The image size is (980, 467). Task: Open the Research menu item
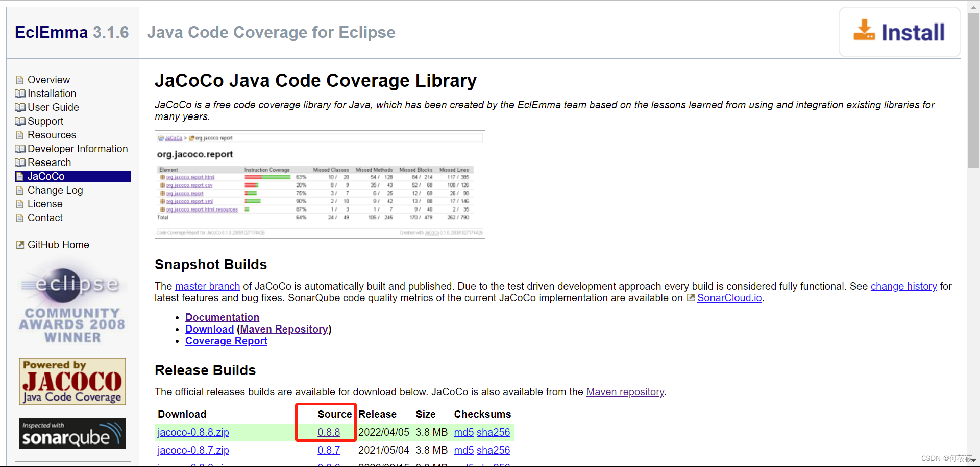coord(49,162)
